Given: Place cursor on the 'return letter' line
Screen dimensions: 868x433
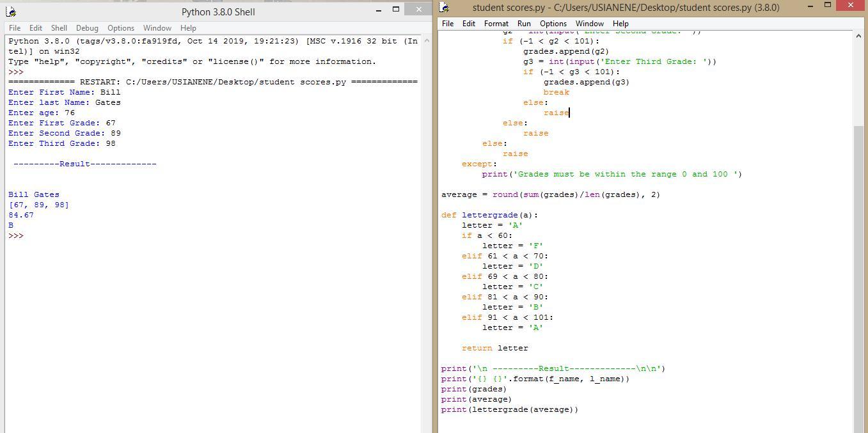Looking at the screenshot, I should pos(495,348).
